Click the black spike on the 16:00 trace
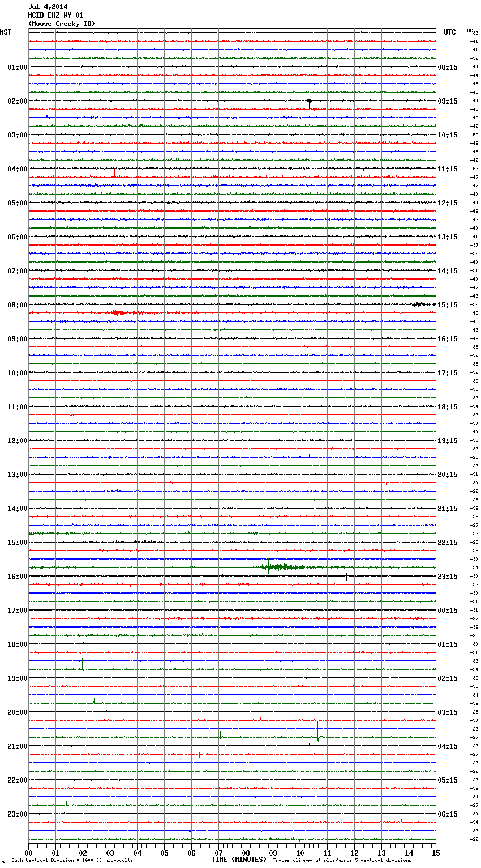Screen dimensions: 481x868 coord(346,578)
